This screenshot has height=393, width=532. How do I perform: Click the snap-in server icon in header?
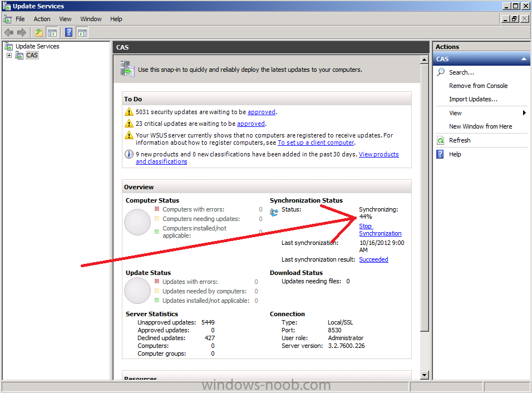127,69
